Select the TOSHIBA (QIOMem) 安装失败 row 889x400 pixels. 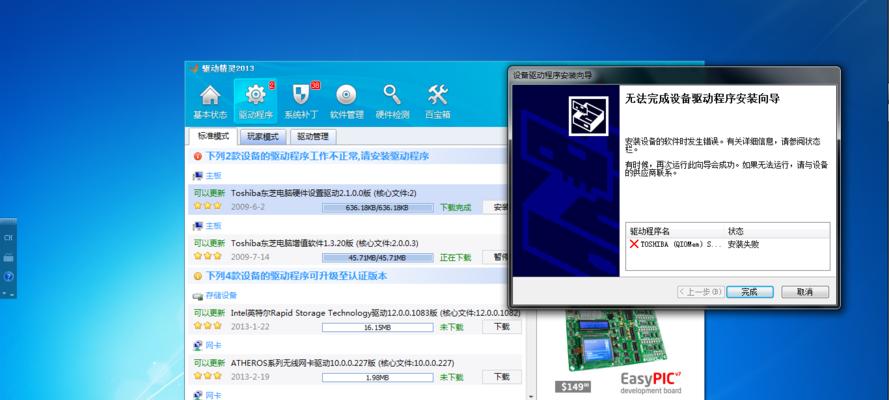(x=727, y=245)
